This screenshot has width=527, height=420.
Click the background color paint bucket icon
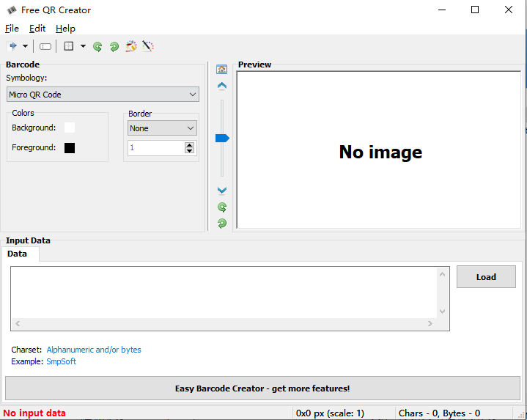131,46
